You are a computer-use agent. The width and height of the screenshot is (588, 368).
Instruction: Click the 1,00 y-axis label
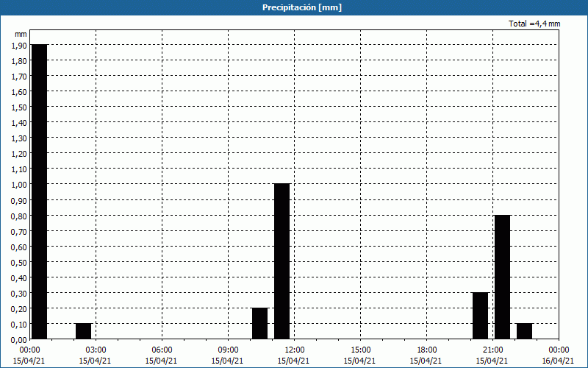point(19,185)
